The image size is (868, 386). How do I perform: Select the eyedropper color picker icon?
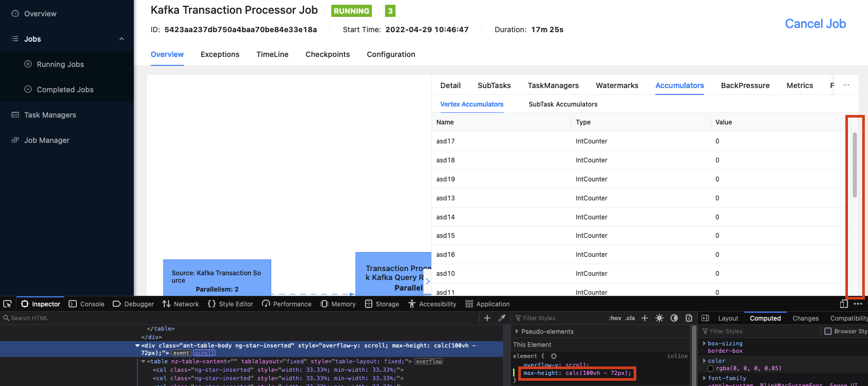(502, 318)
